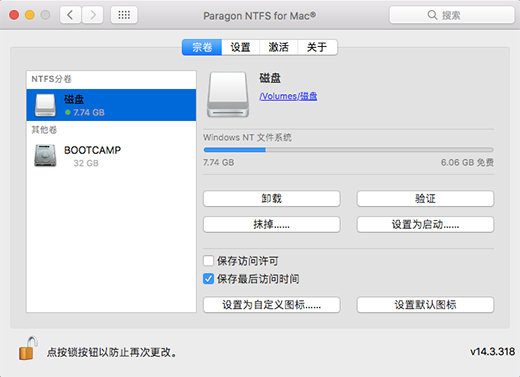Select BOOTCAMP volume name in list
Screen dimensions: 520x377
point(92,150)
